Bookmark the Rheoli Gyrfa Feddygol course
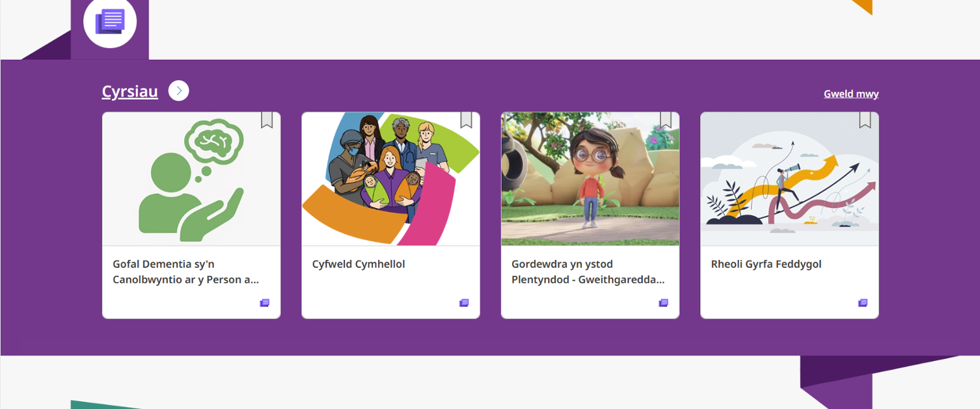 click(x=865, y=120)
